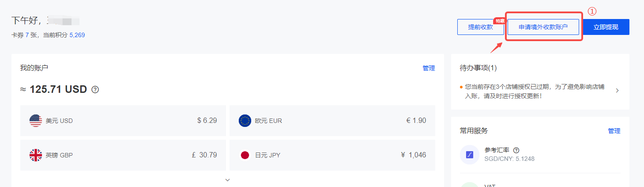Click the 提前收款 button

click(x=480, y=27)
